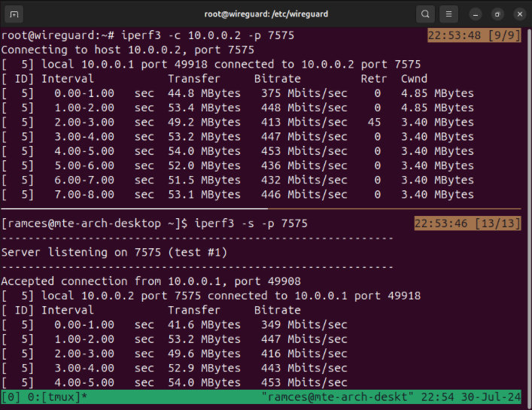Image resolution: width=532 pixels, height=410 pixels.
Task: Open the terminal search icon
Action: pos(425,14)
